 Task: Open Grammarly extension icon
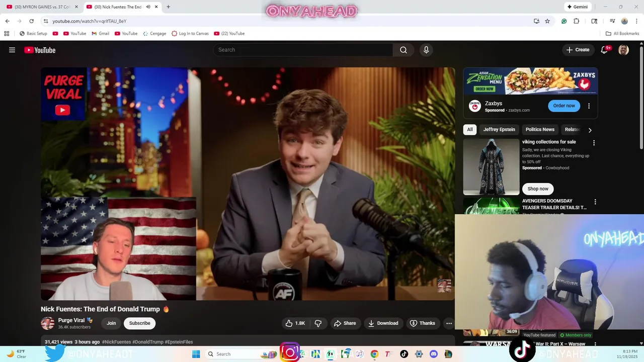564,21
